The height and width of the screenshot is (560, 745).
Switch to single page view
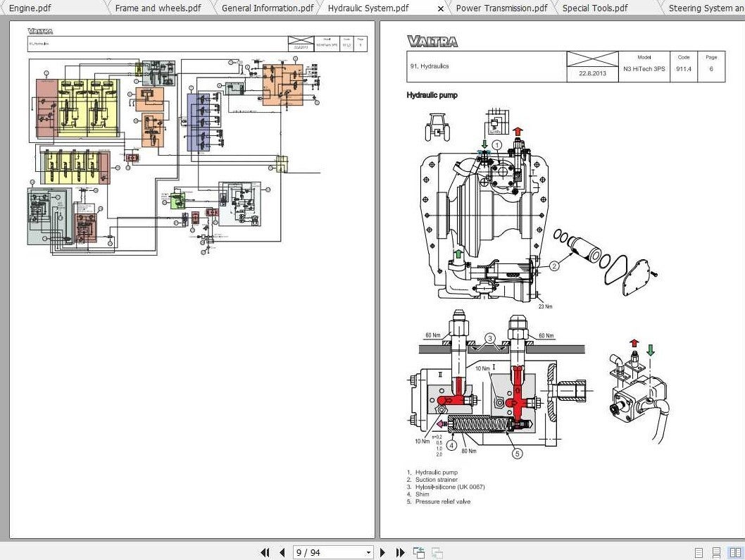[x=699, y=553]
